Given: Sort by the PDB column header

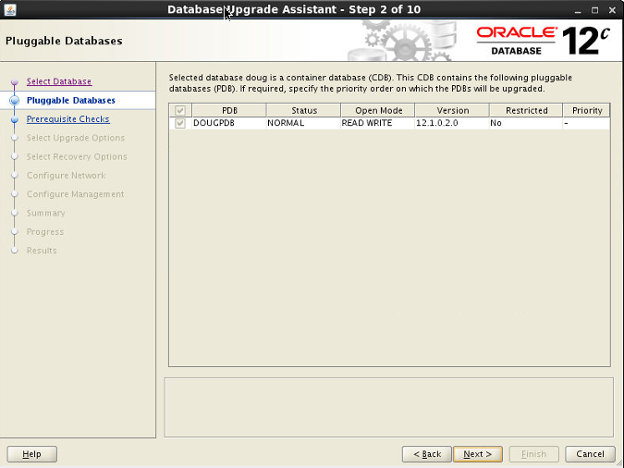Looking at the screenshot, I should coord(229,110).
